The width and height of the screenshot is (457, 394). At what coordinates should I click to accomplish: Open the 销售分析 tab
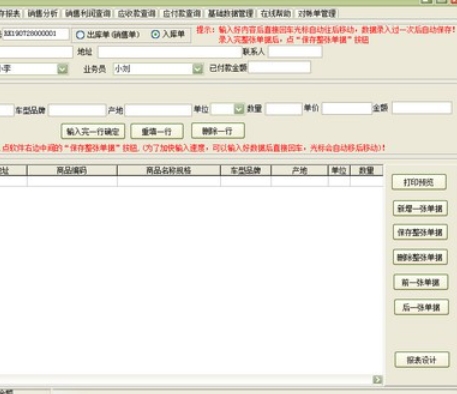(42, 14)
